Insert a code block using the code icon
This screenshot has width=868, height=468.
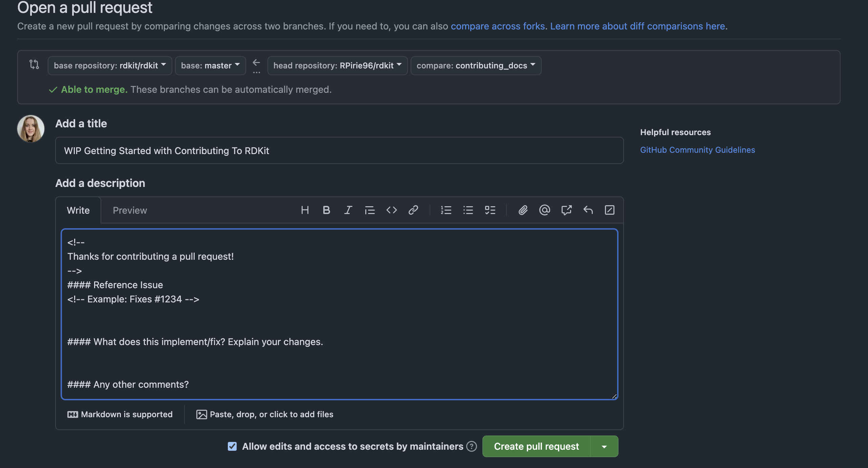coord(391,210)
